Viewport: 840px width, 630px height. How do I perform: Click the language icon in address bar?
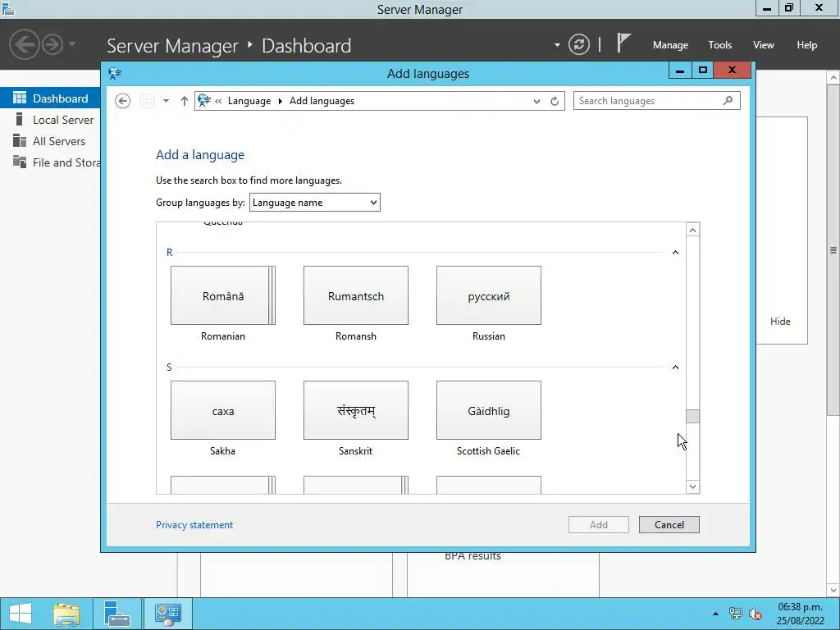point(204,100)
